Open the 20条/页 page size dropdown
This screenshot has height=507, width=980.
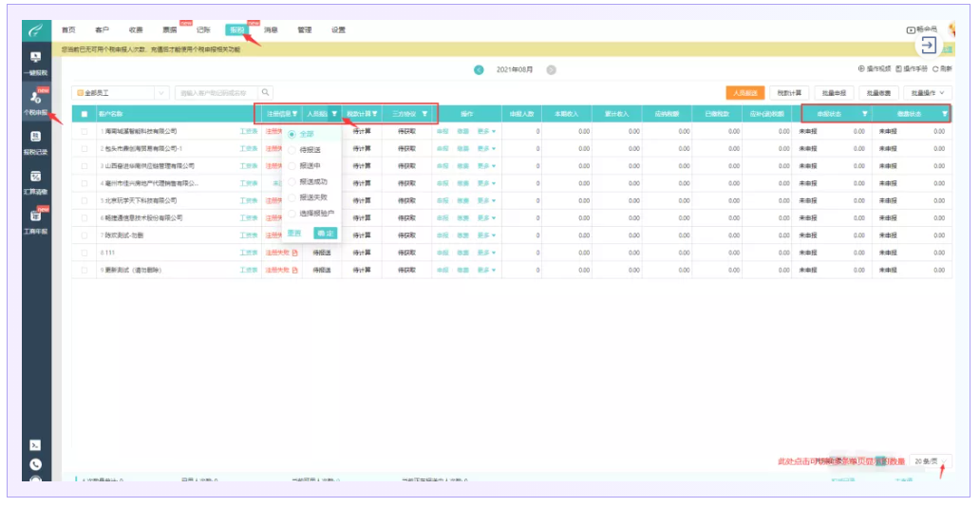(x=928, y=460)
